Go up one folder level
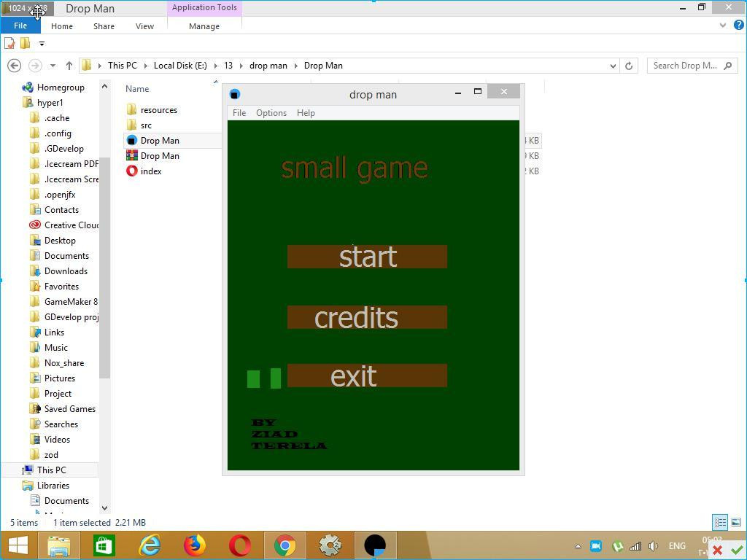This screenshot has width=747, height=560. click(69, 66)
